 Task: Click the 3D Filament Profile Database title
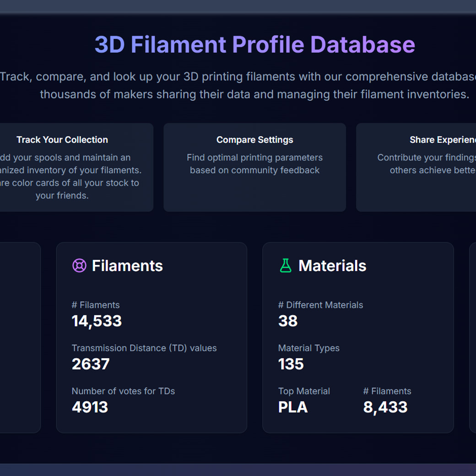tap(254, 45)
